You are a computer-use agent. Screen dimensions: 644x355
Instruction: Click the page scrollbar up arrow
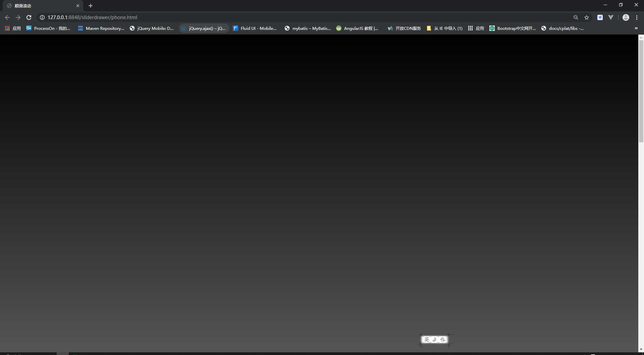pos(641,37)
